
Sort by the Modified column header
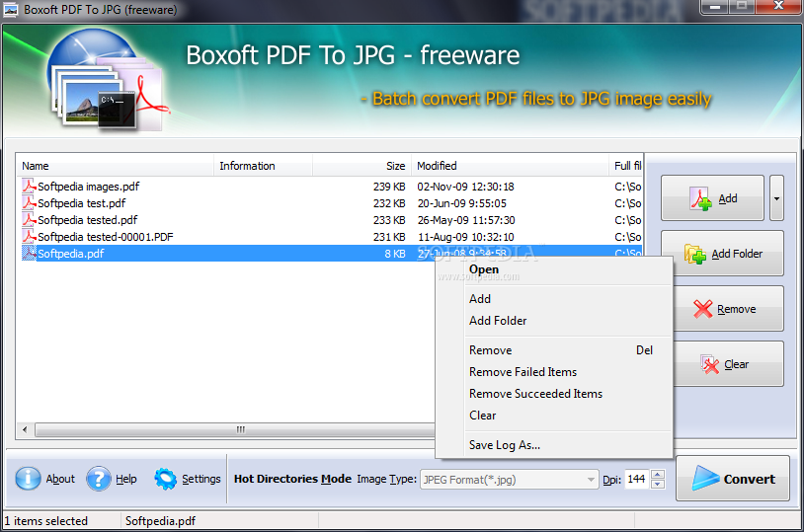tap(510, 166)
